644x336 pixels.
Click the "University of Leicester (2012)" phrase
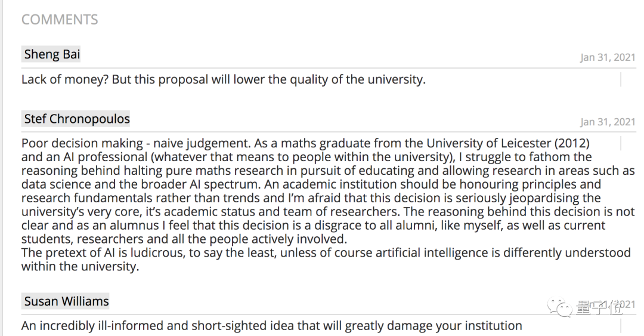(508, 144)
